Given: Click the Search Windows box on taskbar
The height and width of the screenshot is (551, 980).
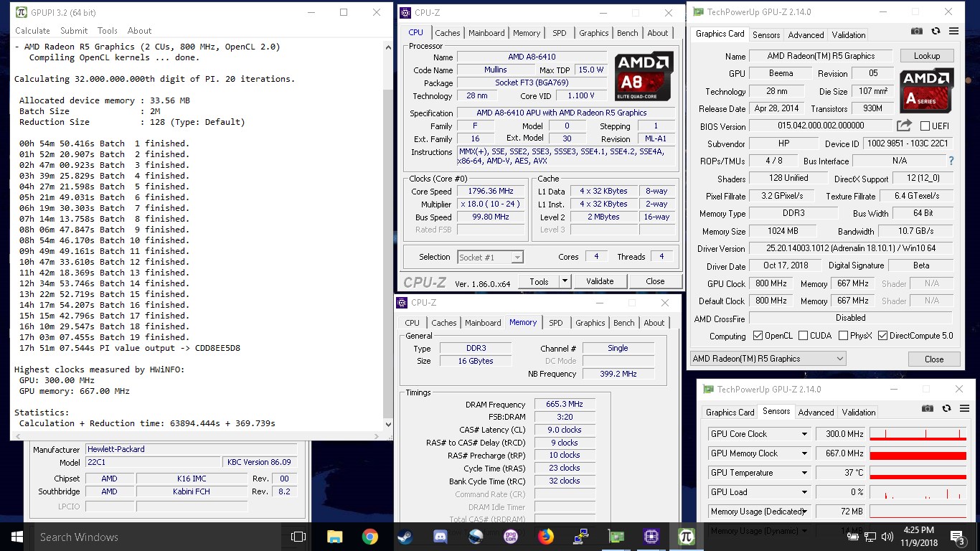Looking at the screenshot, I should 158,537.
